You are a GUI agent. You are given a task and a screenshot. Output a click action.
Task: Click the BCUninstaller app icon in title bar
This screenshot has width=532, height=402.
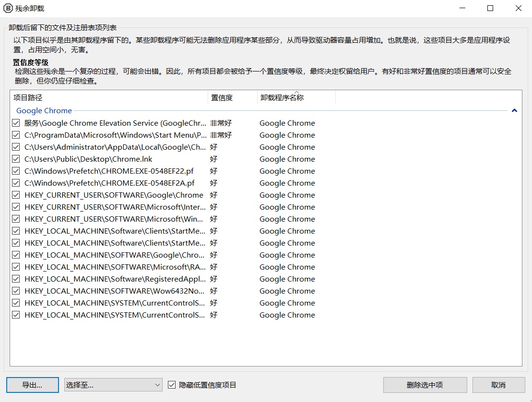(x=9, y=9)
